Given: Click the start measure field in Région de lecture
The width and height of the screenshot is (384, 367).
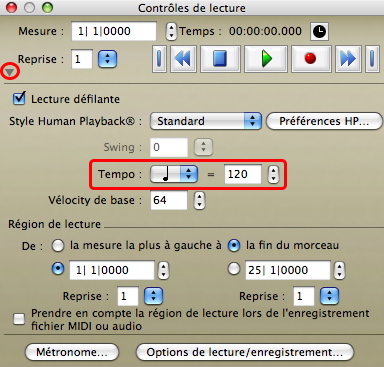Looking at the screenshot, I should [112, 270].
